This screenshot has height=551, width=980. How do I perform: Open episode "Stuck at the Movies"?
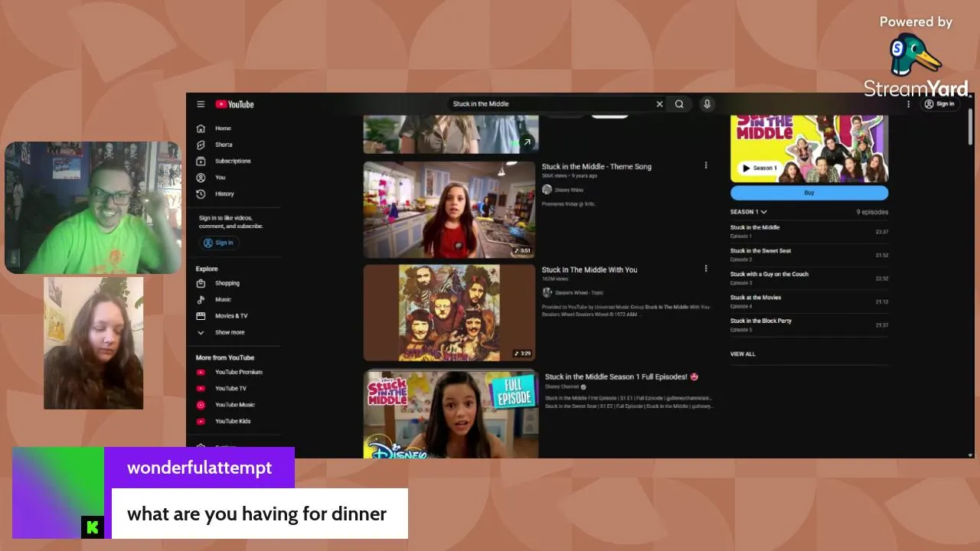coord(809,302)
